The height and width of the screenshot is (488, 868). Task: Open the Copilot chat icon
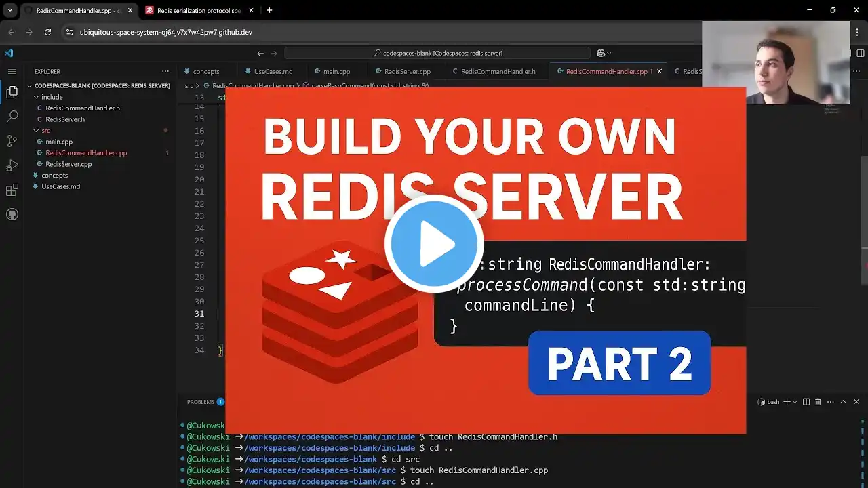click(601, 53)
